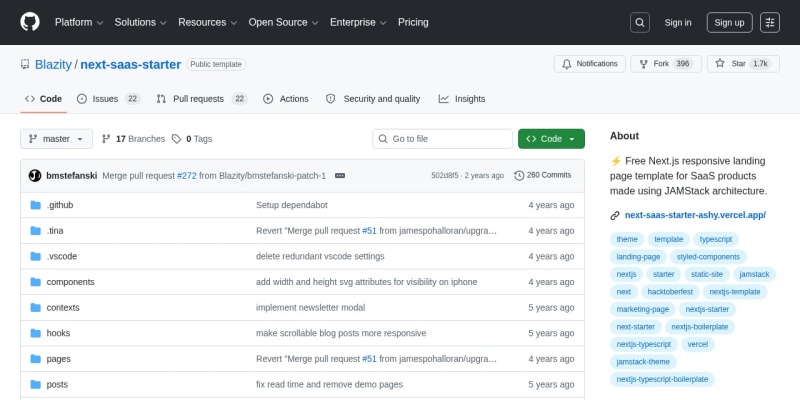Image resolution: width=800 pixels, height=400 pixels.
Task: Click the .tina folder icon
Action: coord(35,231)
